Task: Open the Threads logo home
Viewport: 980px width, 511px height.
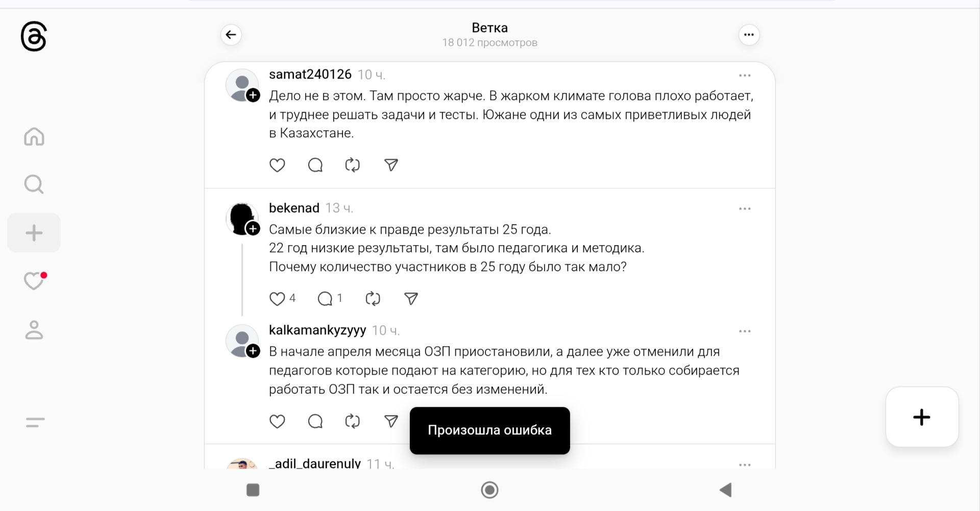Action: [34, 36]
